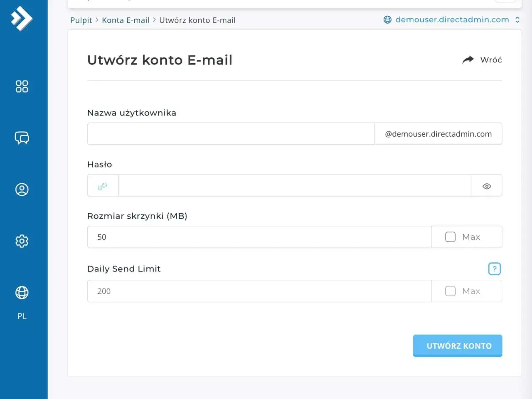Image resolution: width=532 pixels, height=399 pixels.
Task: Enable Max for Rozmiar skrzynki
Action: (x=450, y=236)
